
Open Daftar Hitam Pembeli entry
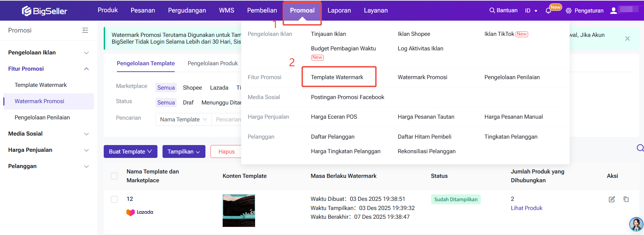pyautogui.click(x=424, y=137)
